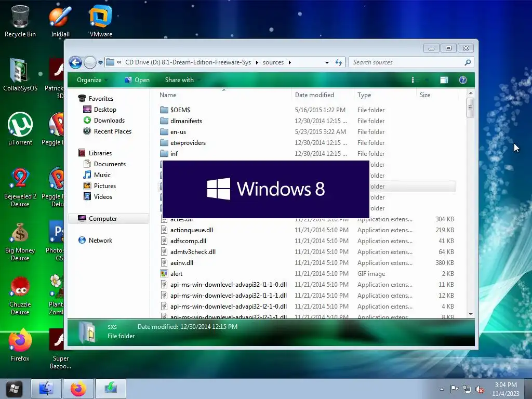The image size is (532, 399).
Task: Open the CollabSysOS desktop icon
Action: (x=20, y=75)
